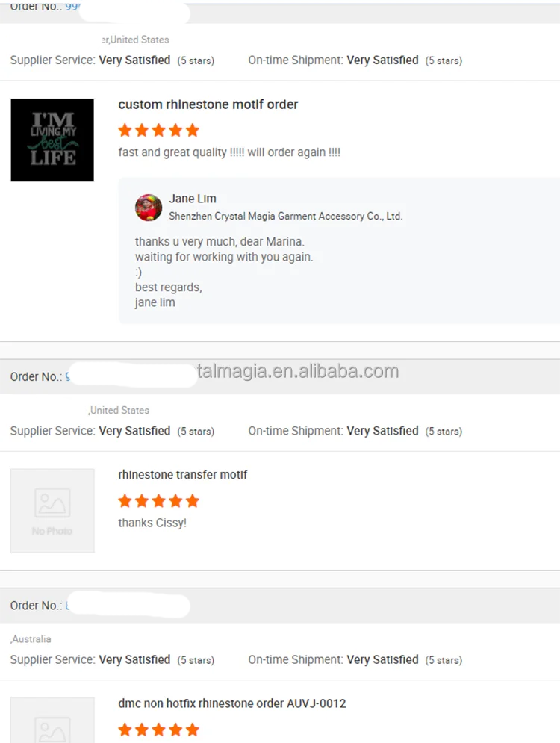Click the Australia buyer location label
Screen dimensions: 560x743
click(x=31, y=639)
